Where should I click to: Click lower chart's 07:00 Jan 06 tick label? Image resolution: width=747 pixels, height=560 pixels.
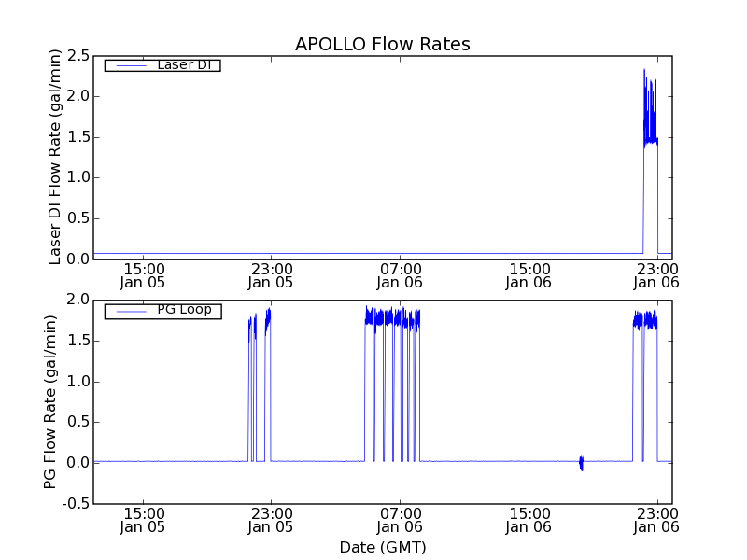coord(402,520)
